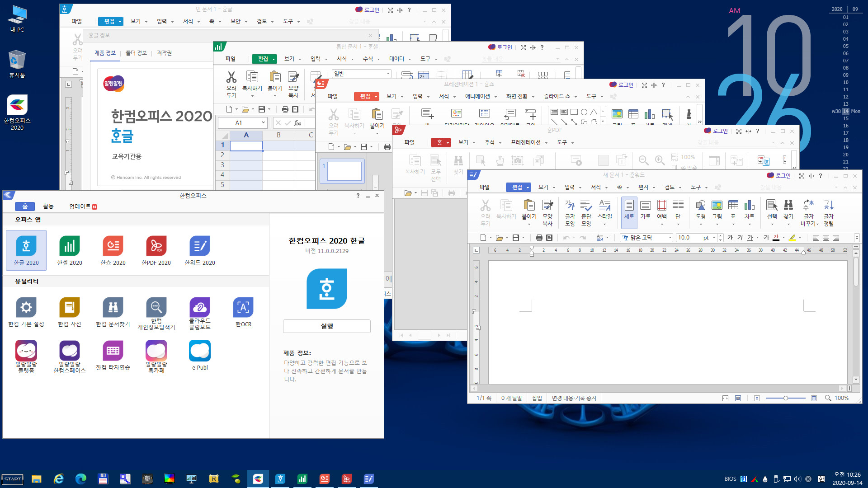Expand toolbar overflow chevron in 한워드 format bar

[857, 238]
